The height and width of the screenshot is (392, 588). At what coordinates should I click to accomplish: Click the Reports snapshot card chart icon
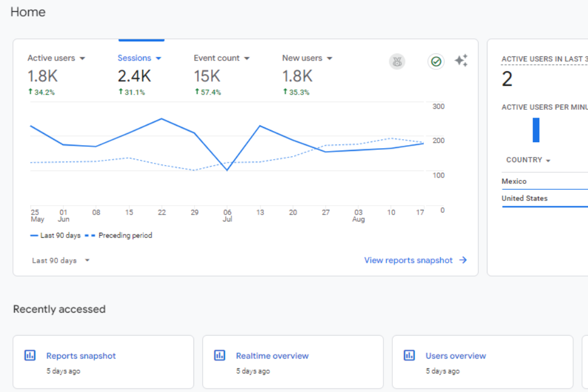pyautogui.click(x=30, y=356)
